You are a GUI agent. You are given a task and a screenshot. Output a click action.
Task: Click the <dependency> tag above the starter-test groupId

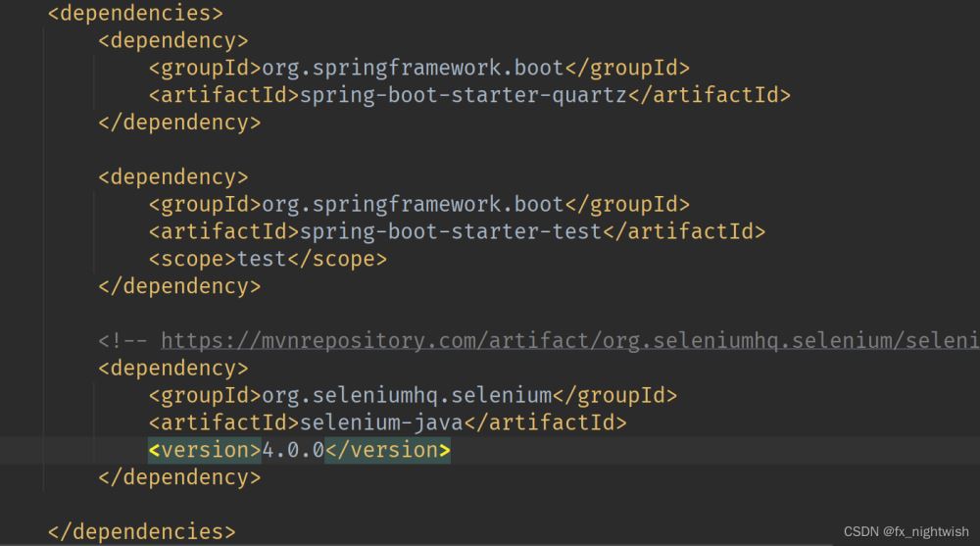point(173,177)
